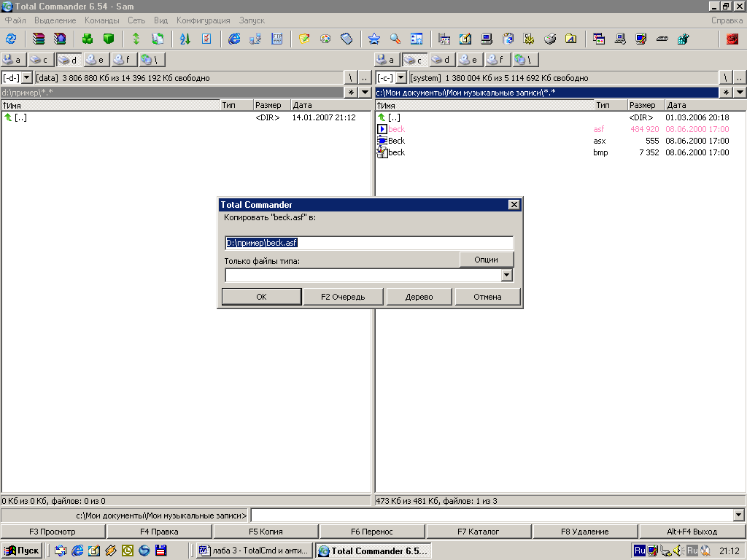Click the My Computer toolbar icon
747x560 pixels.
(x=487, y=39)
